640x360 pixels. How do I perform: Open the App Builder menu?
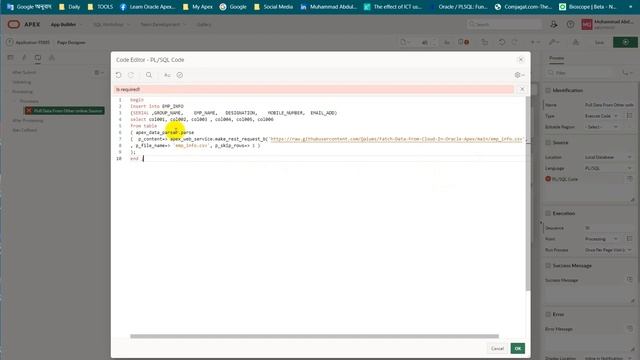65,24
